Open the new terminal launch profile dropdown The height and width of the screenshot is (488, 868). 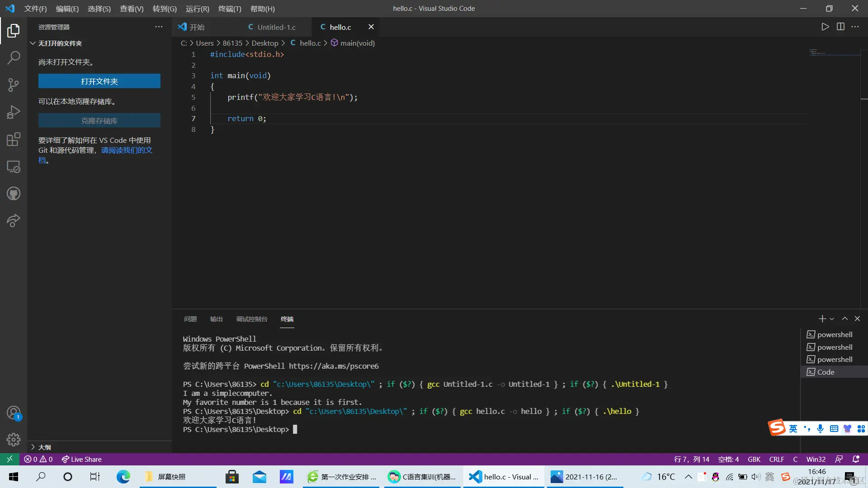coord(832,319)
